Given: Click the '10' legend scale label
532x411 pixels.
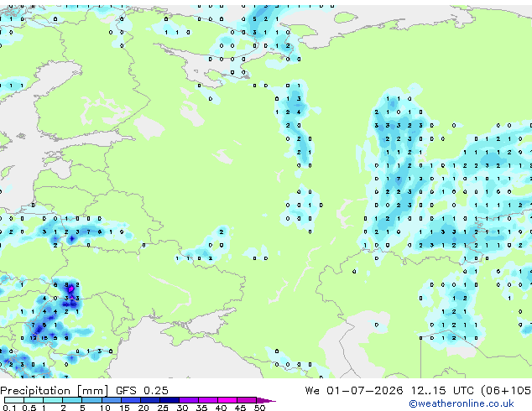Looking at the screenshot, I should point(105,408).
